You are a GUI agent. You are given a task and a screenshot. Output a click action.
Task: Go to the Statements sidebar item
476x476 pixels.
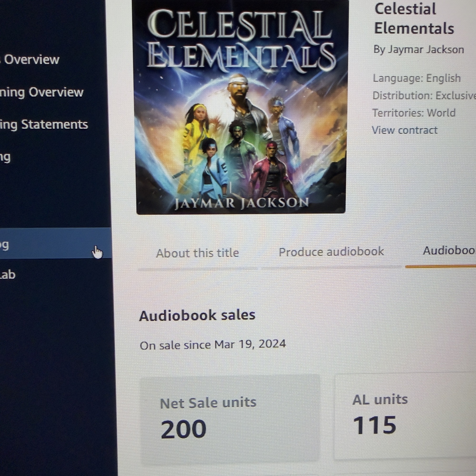coord(44,125)
